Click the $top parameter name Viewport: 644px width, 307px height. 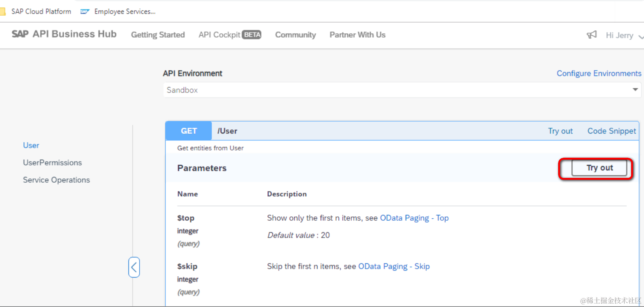click(x=186, y=218)
